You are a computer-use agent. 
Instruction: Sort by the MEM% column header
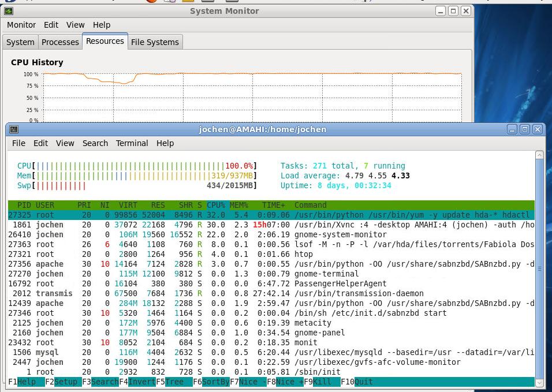(x=239, y=205)
